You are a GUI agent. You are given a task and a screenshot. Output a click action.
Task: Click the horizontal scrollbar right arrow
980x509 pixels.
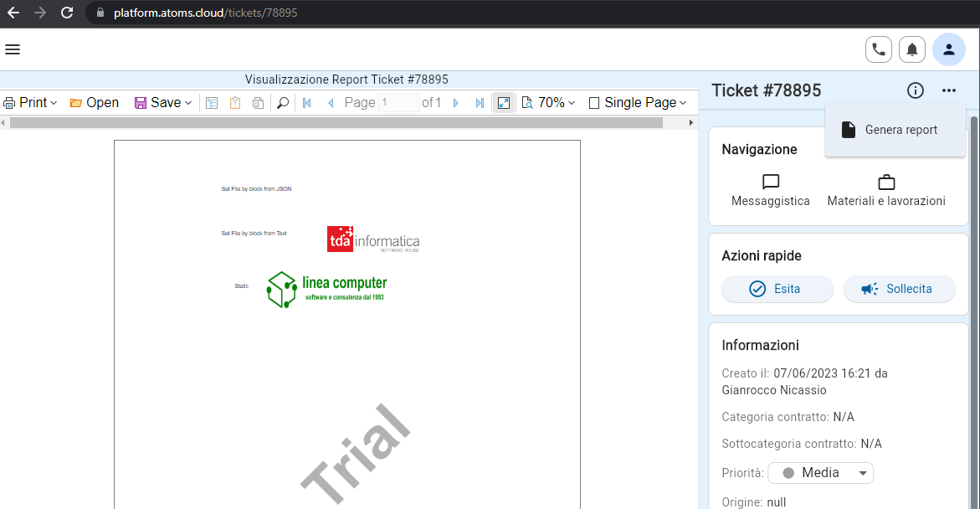(x=690, y=123)
